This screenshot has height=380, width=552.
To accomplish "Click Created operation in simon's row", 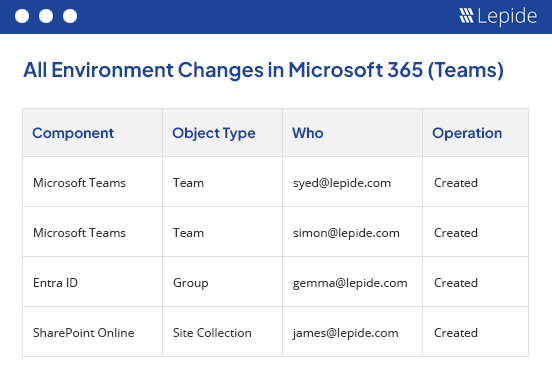I will pyautogui.click(x=456, y=233).
